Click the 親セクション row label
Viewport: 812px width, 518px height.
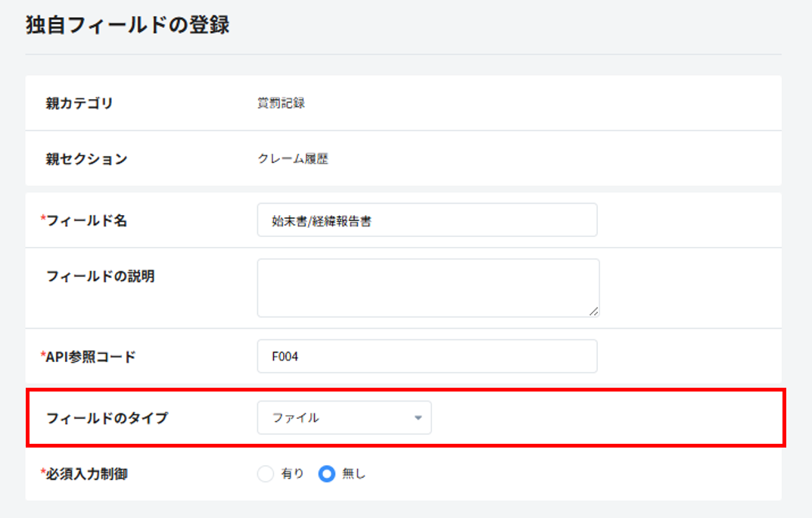point(86,159)
